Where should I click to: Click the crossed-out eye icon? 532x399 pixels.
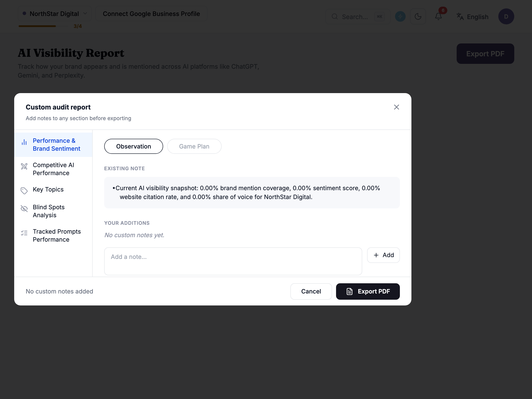(x=24, y=209)
